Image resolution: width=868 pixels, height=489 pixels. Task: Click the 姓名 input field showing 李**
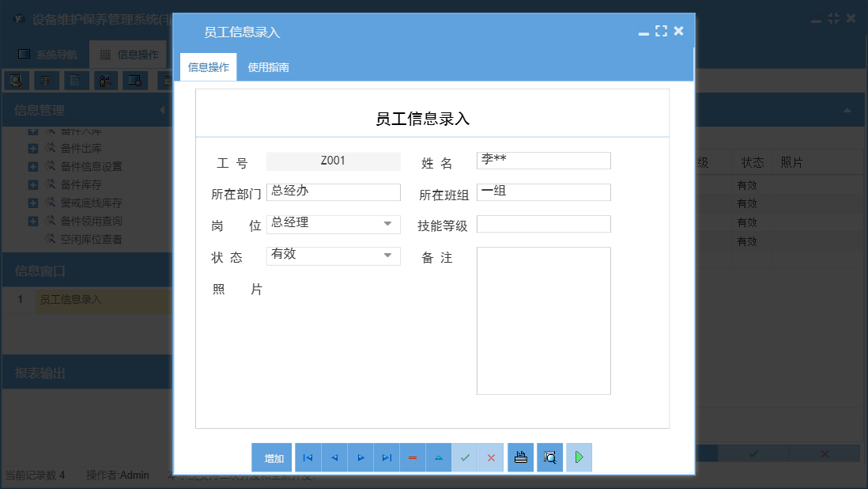543,160
